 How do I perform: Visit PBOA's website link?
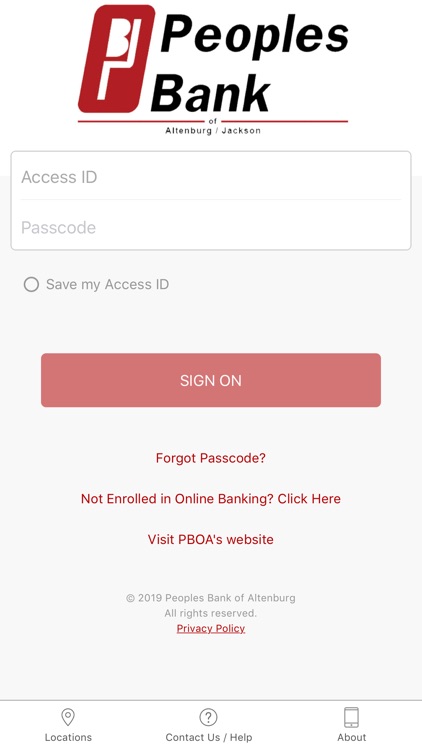click(x=211, y=540)
